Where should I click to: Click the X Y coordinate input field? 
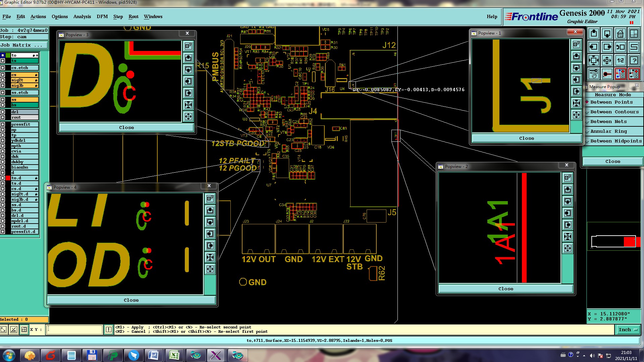(x=74, y=330)
